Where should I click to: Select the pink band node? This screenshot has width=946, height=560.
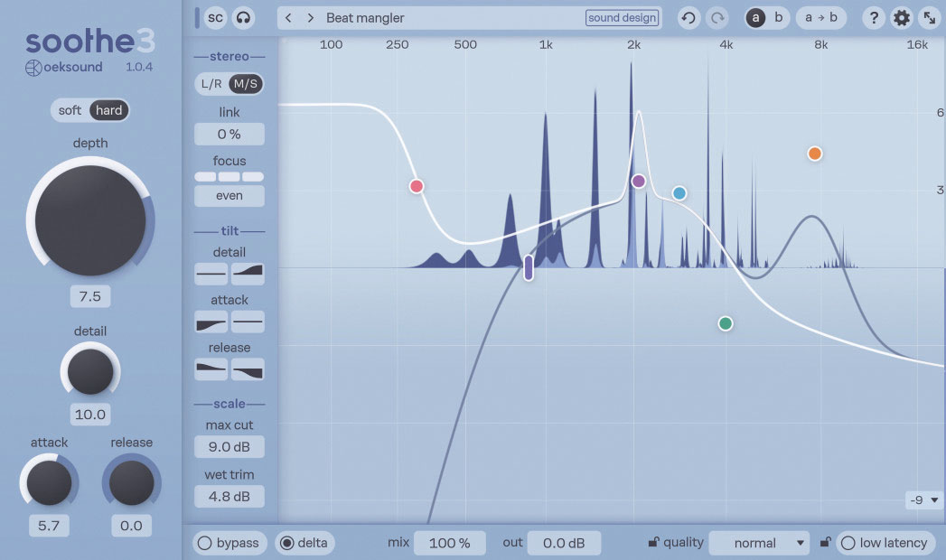coord(417,186)
